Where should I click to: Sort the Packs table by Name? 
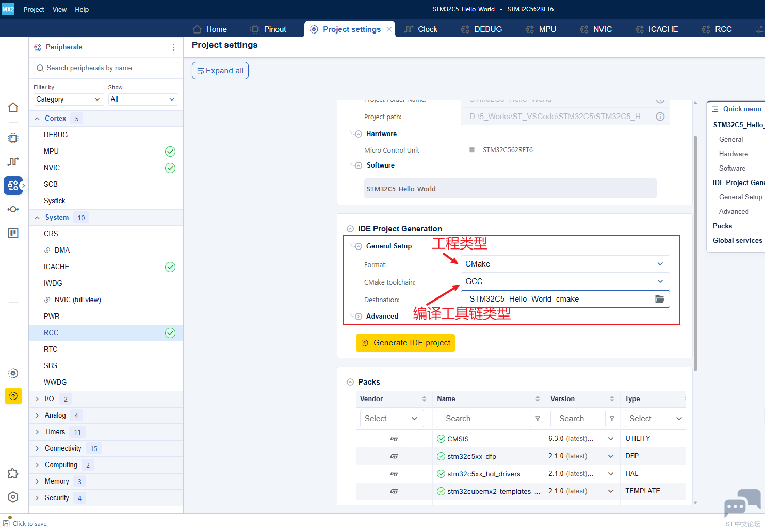[538, 399]
